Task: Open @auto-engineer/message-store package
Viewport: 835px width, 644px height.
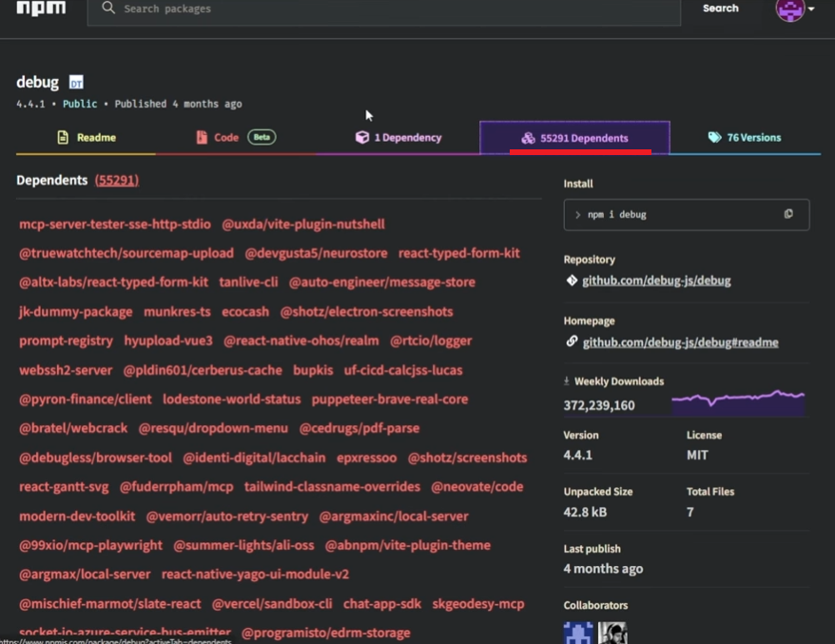Action: tap(381, 283)
